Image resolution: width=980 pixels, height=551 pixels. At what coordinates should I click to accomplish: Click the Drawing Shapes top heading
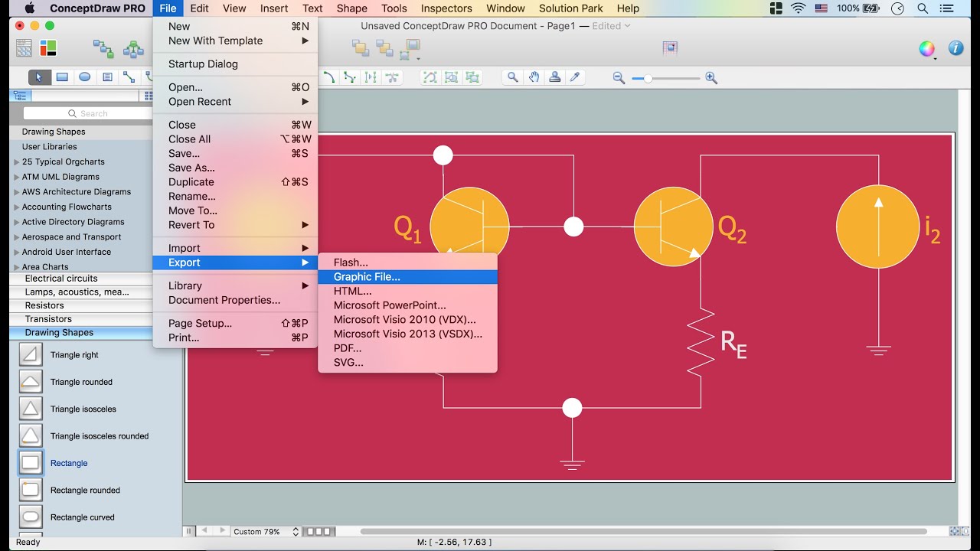tap(54, 132)
